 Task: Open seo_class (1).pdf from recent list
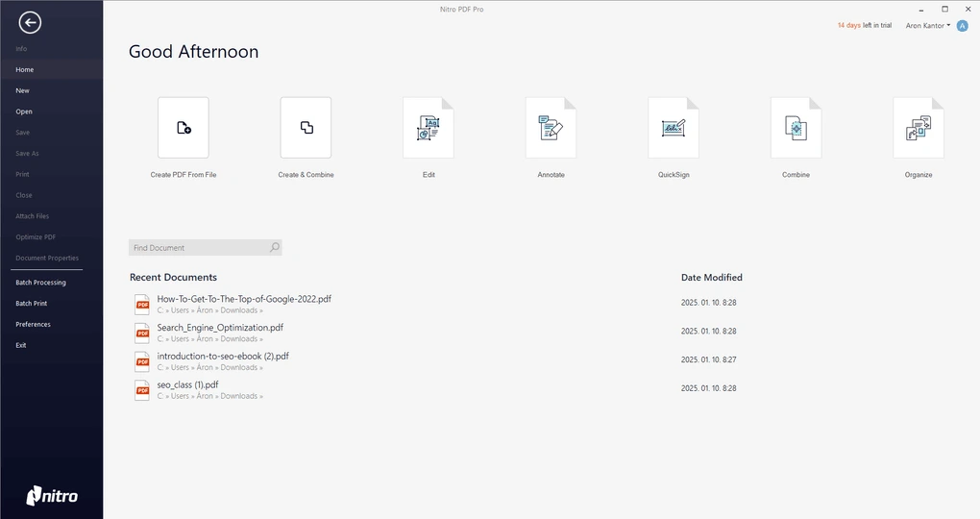(x=187, y=385)
